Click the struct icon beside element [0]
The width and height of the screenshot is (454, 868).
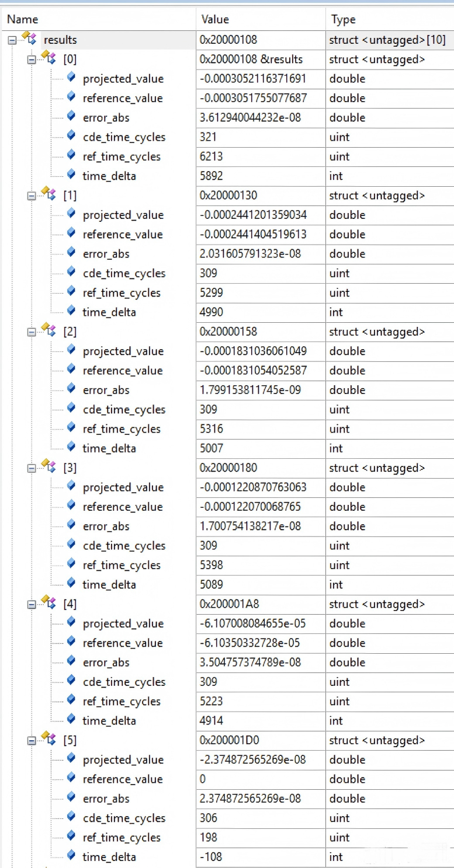48,58
